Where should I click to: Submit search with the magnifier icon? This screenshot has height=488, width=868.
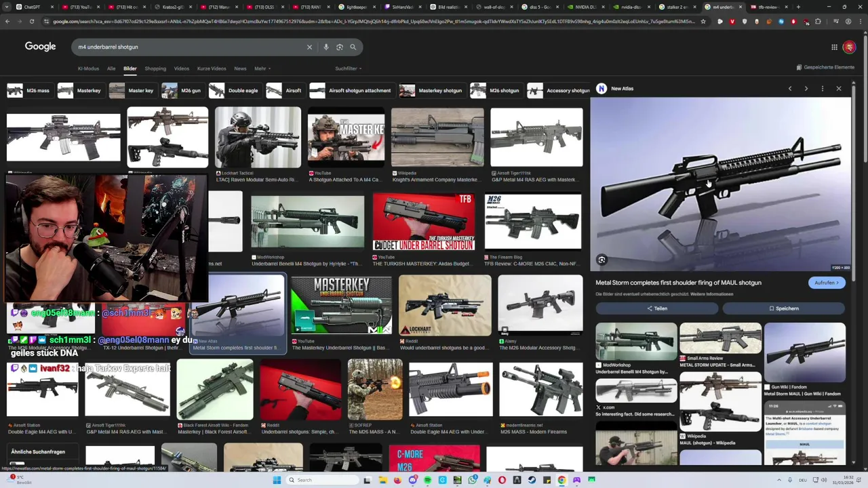353,47
